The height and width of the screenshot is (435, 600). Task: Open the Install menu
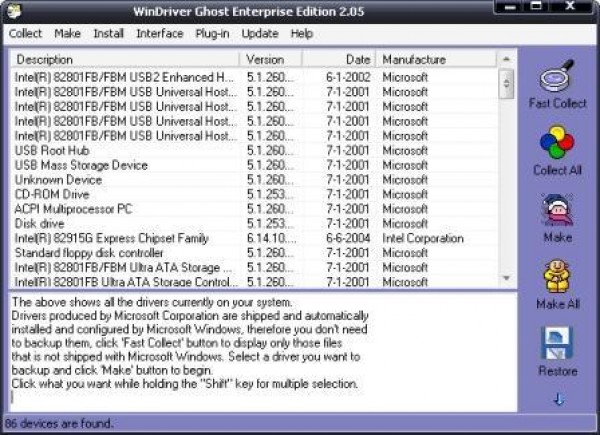pos(109,34)
